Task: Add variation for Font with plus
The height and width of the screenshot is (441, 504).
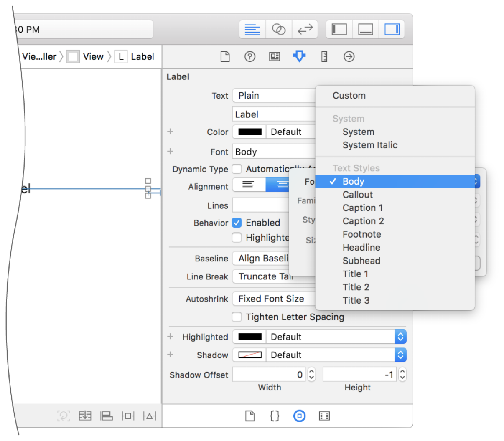Action: pos(170,151)
